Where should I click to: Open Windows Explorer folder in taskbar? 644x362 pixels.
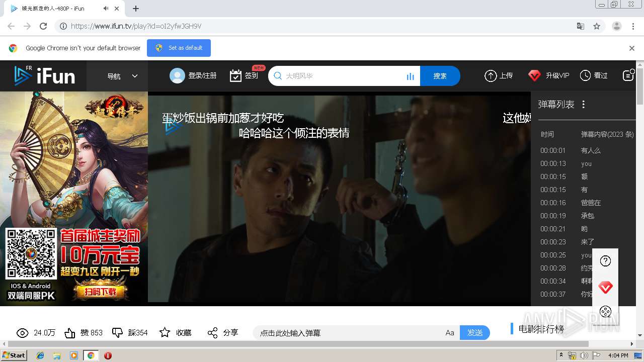tap(57, 355)
